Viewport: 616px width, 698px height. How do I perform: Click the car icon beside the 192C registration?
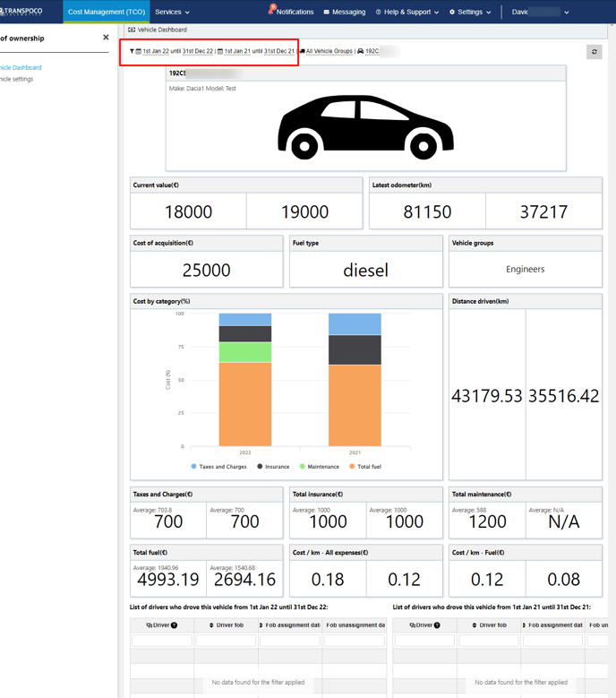pos(361,51)
